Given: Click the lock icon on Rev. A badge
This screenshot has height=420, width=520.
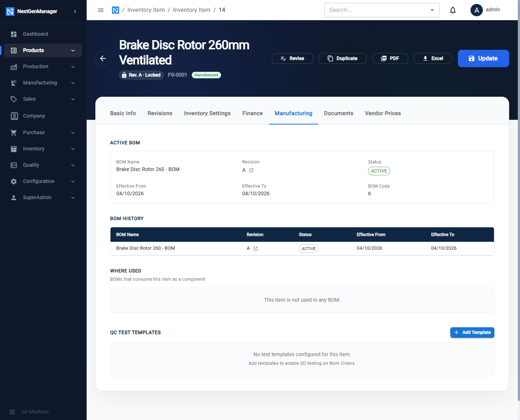Looking at the screenshot, I should point(124,75).
